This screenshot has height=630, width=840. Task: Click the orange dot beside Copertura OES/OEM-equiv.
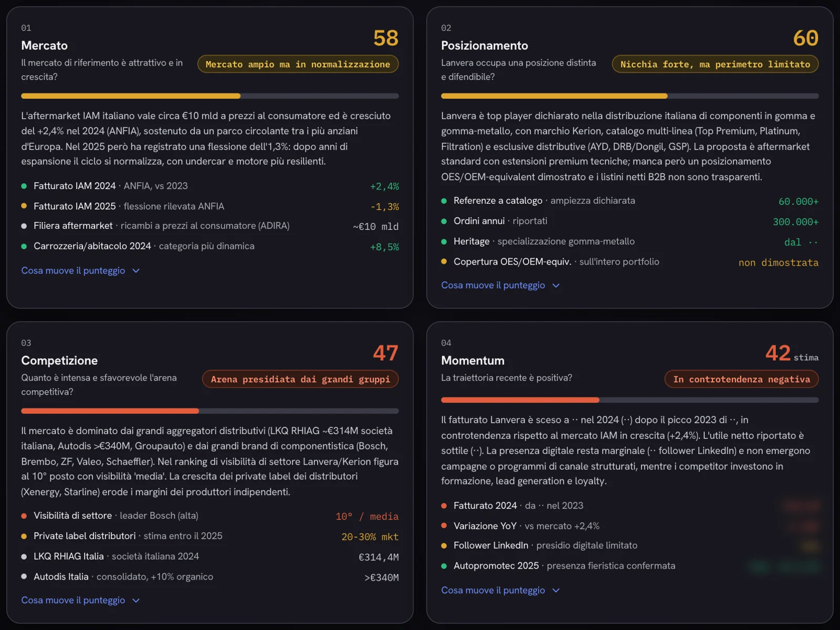tap(444, 261)
